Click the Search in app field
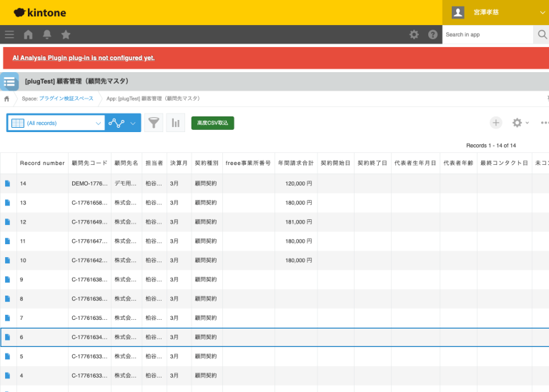Viewport: 549px width, 392px height. coord(488,34)
